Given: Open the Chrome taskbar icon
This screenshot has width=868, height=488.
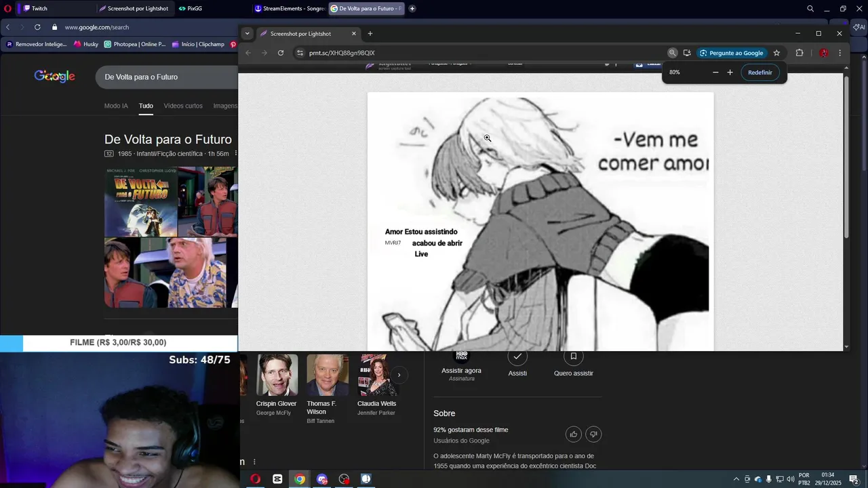Looking at the screenshot, I should (300, 479).
